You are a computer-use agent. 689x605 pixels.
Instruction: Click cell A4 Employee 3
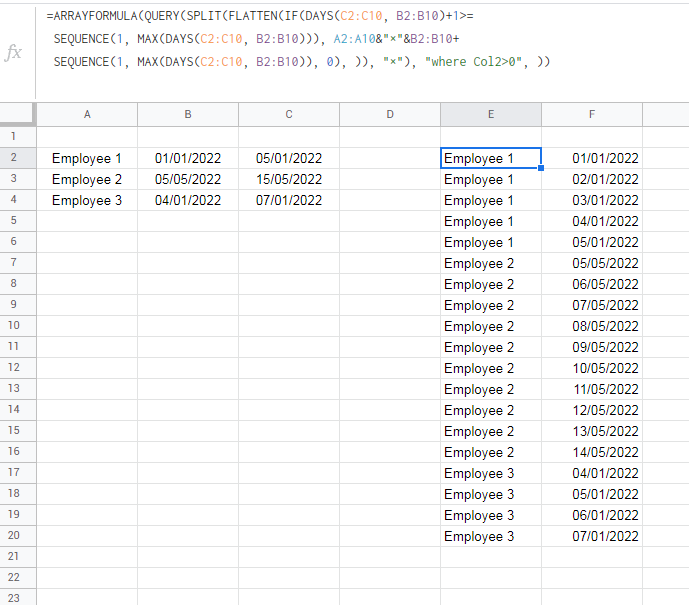coord(87,200)
